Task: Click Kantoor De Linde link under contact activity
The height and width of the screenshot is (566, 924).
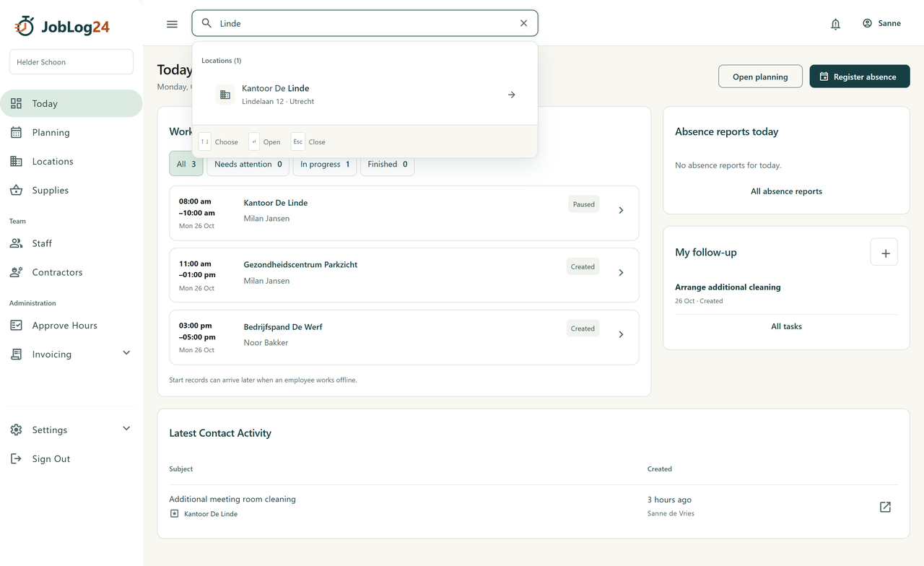Action: pyautogui.click(x=211, y=514)
